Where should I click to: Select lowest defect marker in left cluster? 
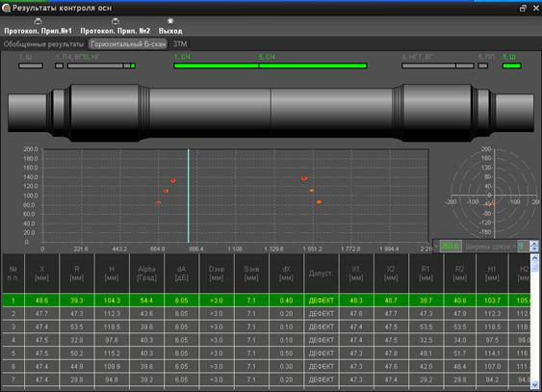158,203
